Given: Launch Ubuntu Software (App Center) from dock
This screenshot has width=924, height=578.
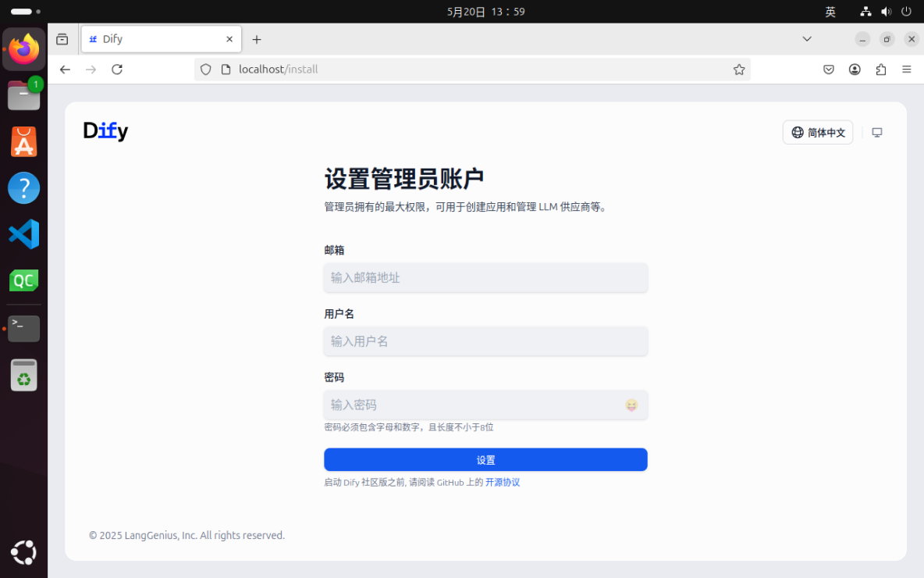Looking at the screenshot, I should coord(23,141).
